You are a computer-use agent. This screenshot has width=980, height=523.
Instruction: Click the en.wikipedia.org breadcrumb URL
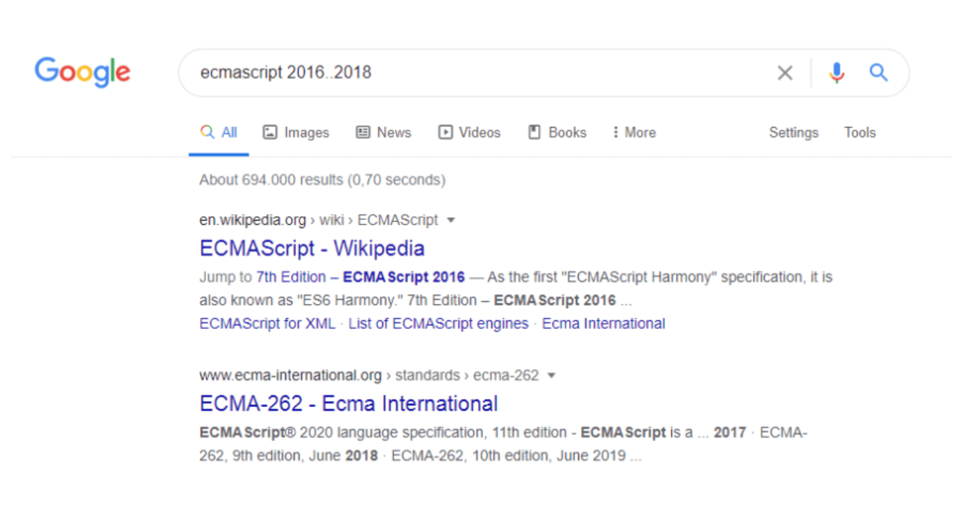[319, 221]
